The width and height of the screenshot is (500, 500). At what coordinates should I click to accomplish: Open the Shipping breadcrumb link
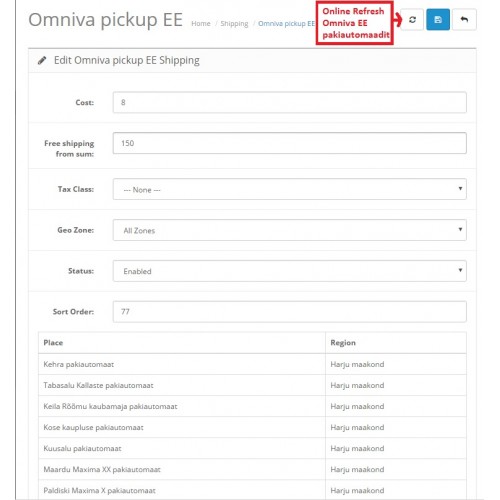click(234, 24)
